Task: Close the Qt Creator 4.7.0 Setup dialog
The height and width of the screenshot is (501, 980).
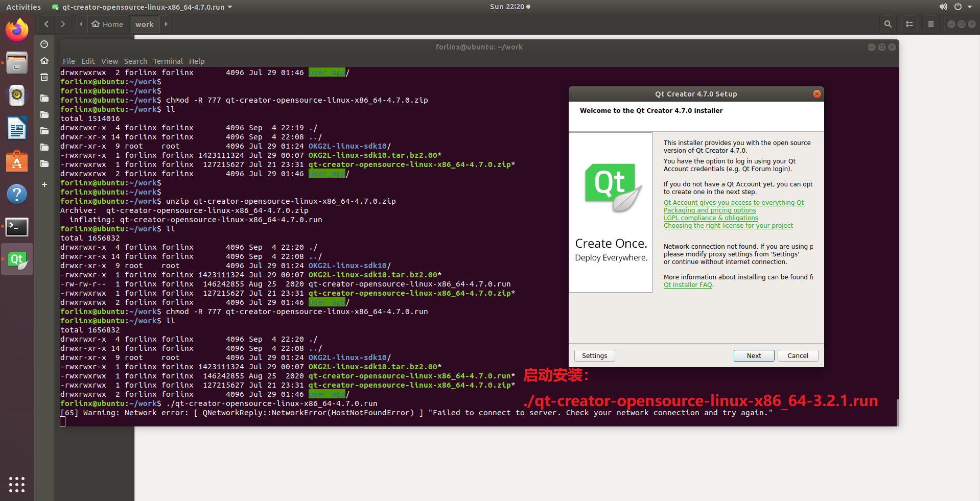Action: (x=817, y=94)
